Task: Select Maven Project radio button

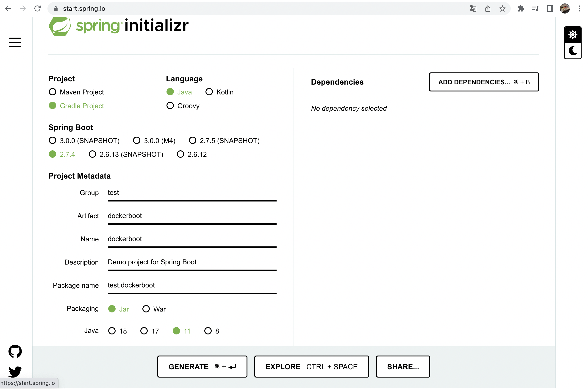Action: tap(52, 92)
